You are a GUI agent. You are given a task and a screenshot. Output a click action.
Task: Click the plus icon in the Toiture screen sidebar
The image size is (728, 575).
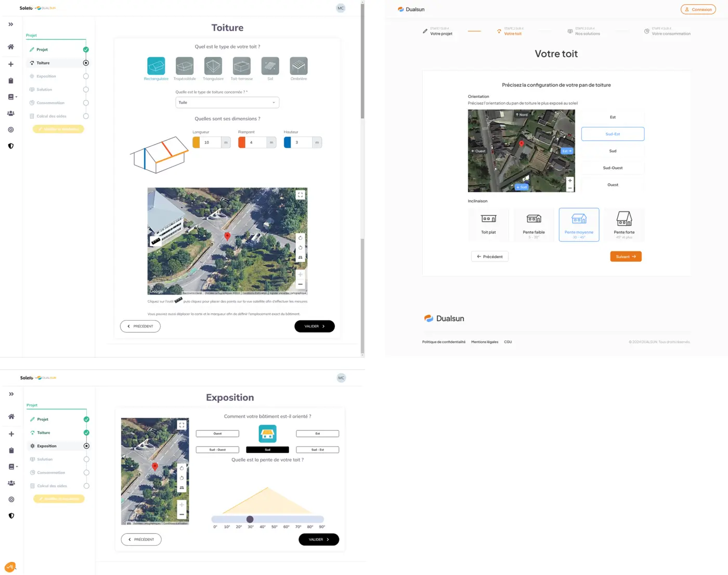point(11,64)
